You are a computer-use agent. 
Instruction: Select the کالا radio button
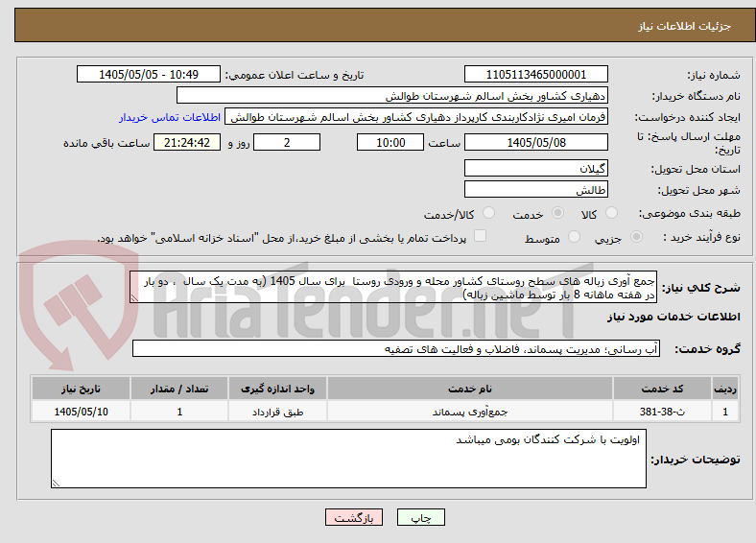click(x=611, y=213)
